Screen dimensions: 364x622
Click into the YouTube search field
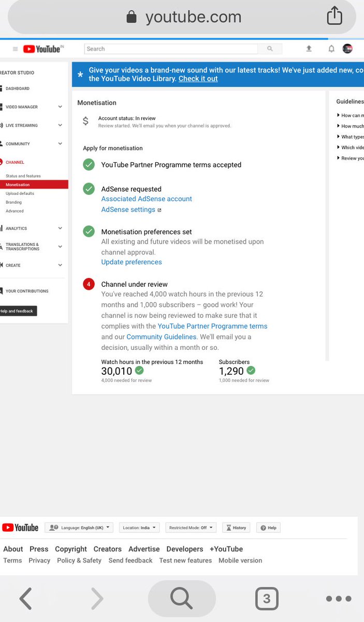click(171, 49)
